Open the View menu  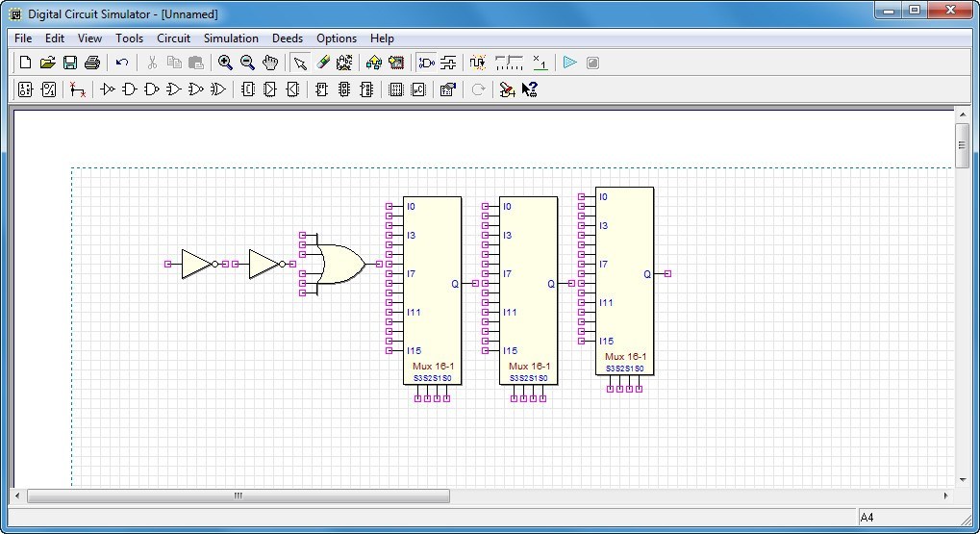point(89,38)
